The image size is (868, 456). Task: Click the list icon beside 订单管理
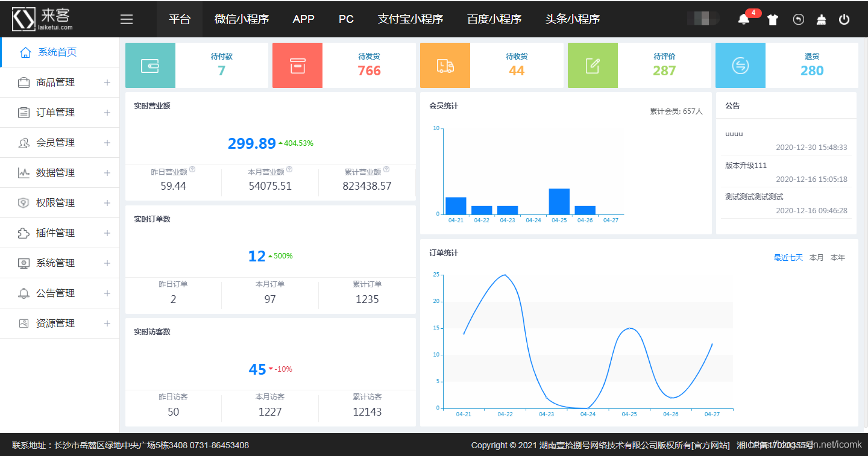click(24, 113)
